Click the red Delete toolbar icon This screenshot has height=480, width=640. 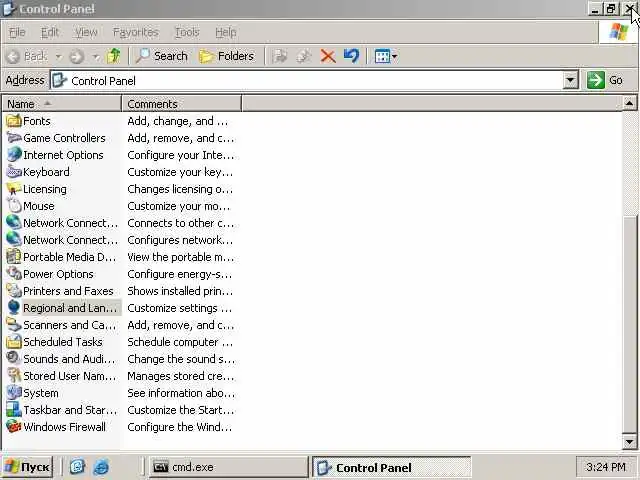(x=328, y=56)
